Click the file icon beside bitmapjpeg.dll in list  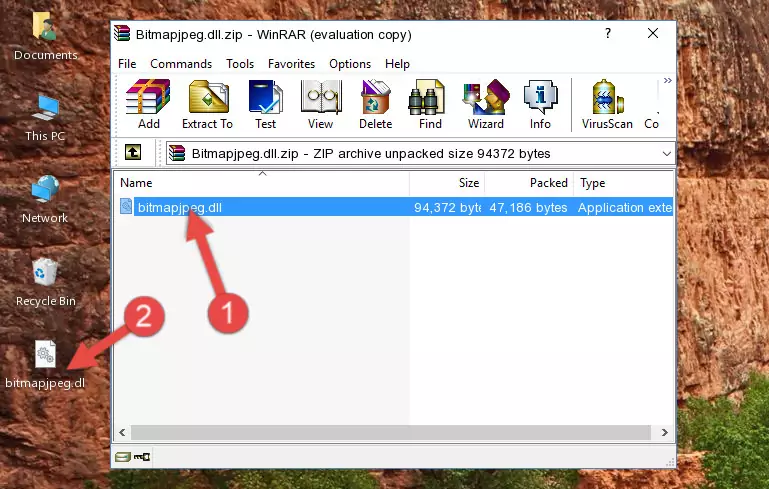(x=126, y=206)
